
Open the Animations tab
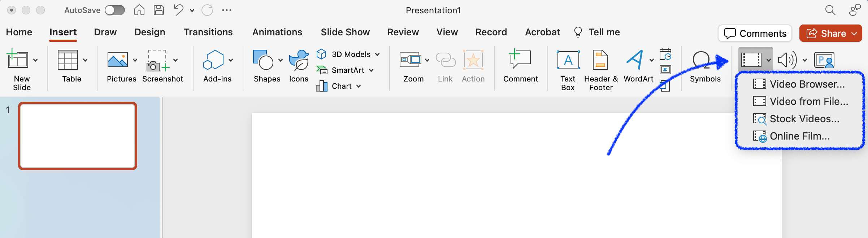pos(277,32)
